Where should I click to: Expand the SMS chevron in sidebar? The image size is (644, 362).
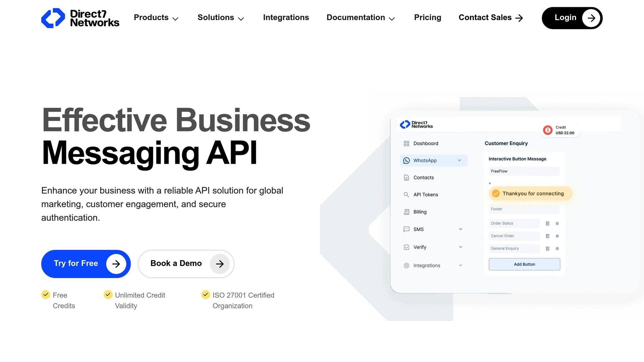(460, 229)
